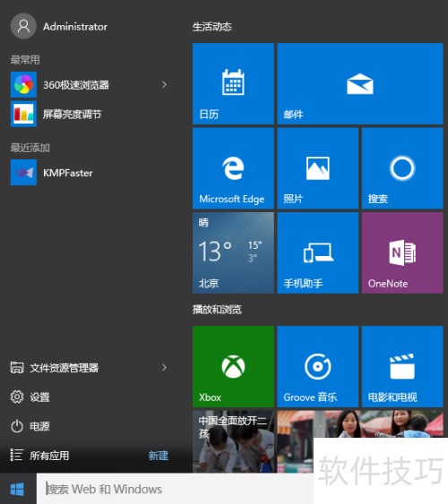This screenshot has height=504, width=448.
Task: Click the 屏幕亮度调节 app icon
Action: [23, 114]
